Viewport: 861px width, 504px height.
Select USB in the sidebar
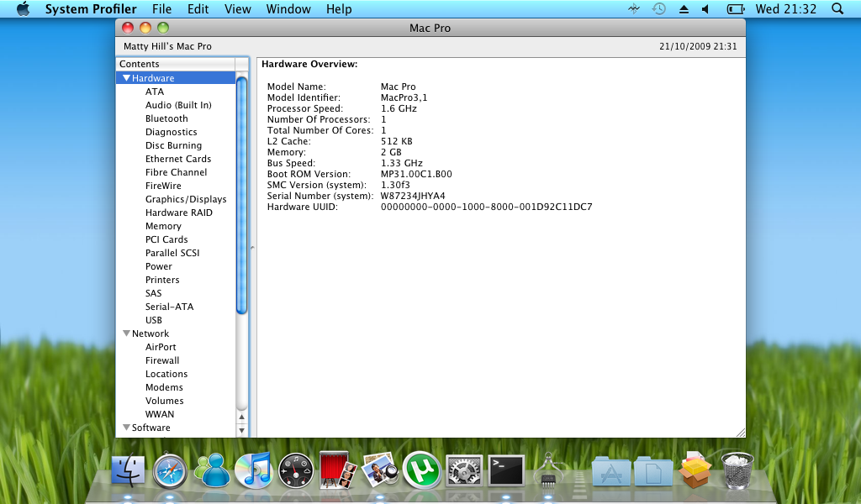(154, 320)
